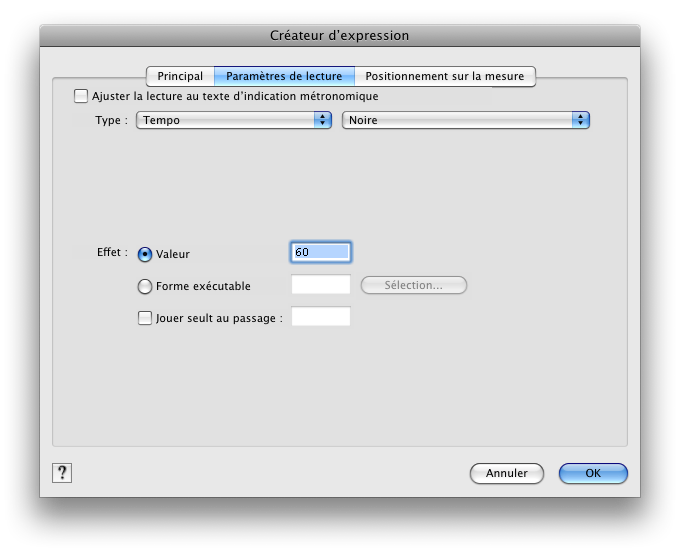Enable Ajuster la lecture au texte checkbox
This screenshot has width=680, height=552.
pos(81,97)
